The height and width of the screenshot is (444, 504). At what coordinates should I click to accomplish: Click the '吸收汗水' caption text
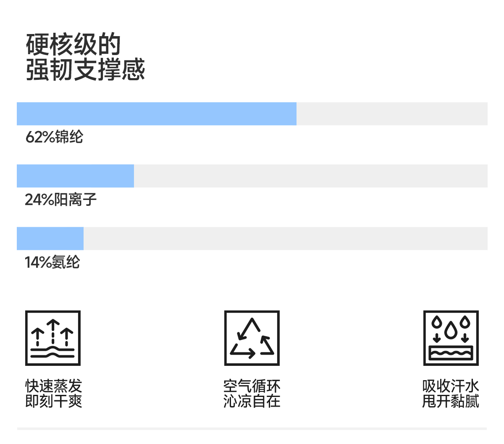[x=451, y=386]
